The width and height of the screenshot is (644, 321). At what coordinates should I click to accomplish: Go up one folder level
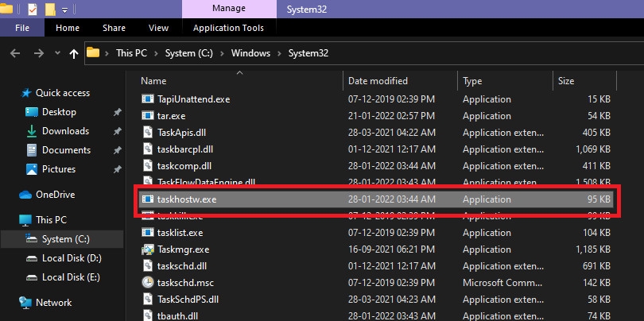(74, 53)
